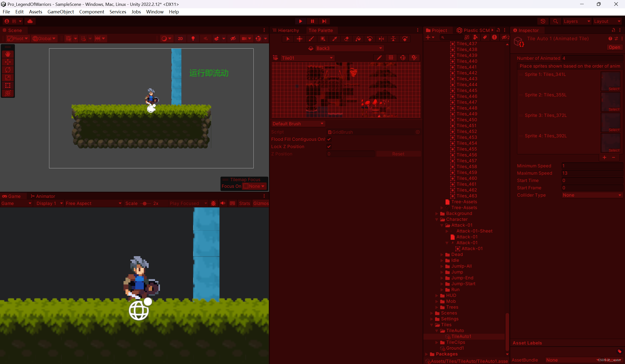Expand the Background folder in Project
This screenshot has width=625, height=364.
click(437, 213)
